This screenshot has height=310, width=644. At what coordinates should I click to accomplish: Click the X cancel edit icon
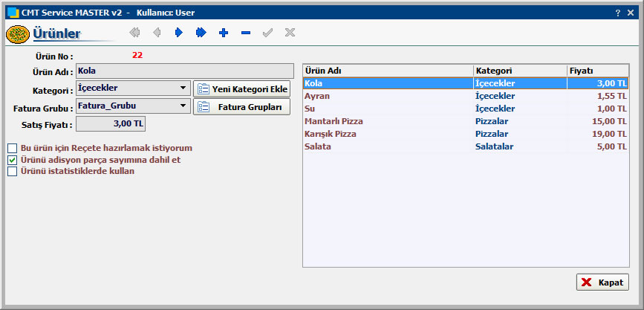click(x=290, y=33)
